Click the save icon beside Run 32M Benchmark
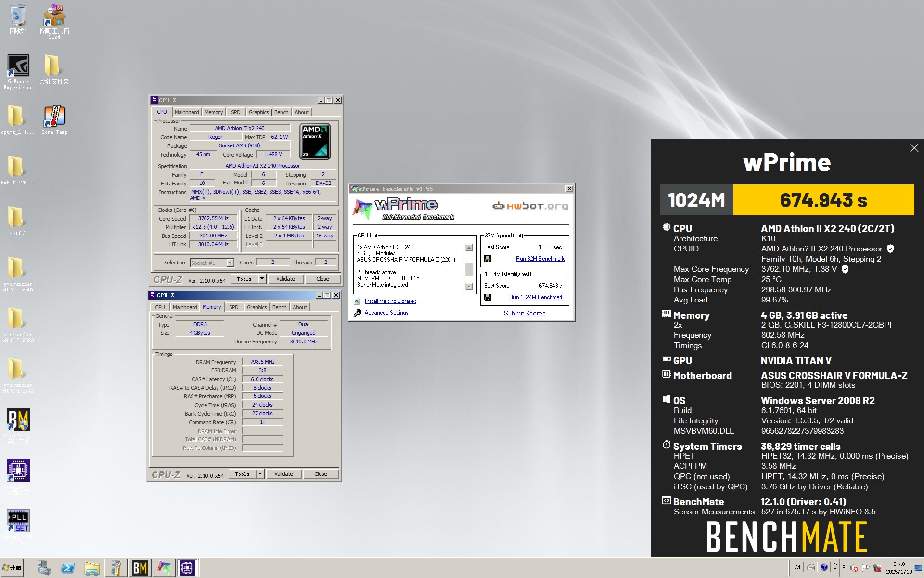 pyautogui.click(x=488, y=259)
